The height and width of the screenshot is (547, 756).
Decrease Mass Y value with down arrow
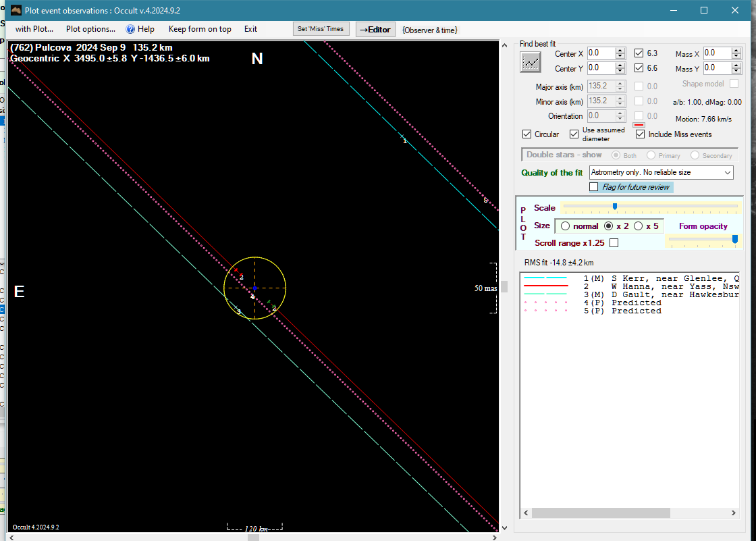736,71
